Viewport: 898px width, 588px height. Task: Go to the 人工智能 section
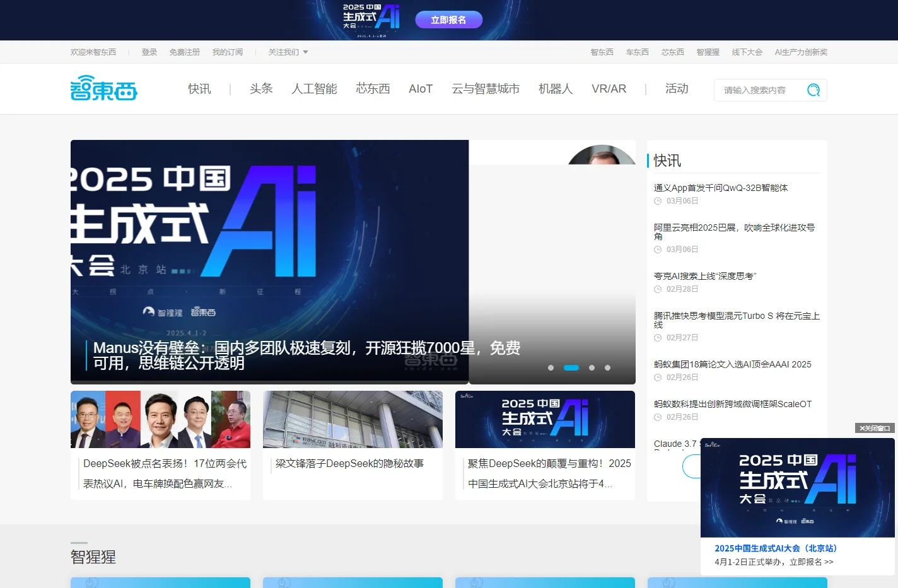point(314,89)
